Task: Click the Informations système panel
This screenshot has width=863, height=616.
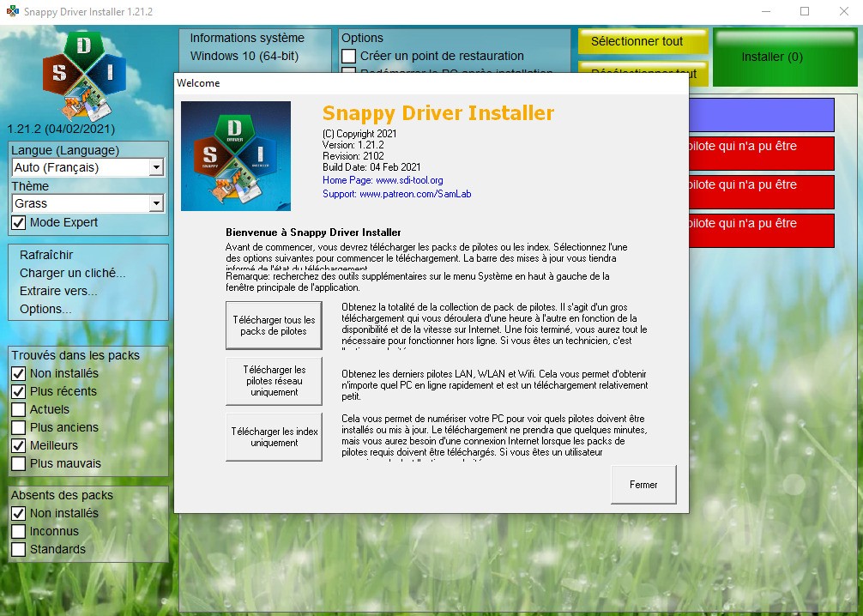Action: (x=256, y=50)
